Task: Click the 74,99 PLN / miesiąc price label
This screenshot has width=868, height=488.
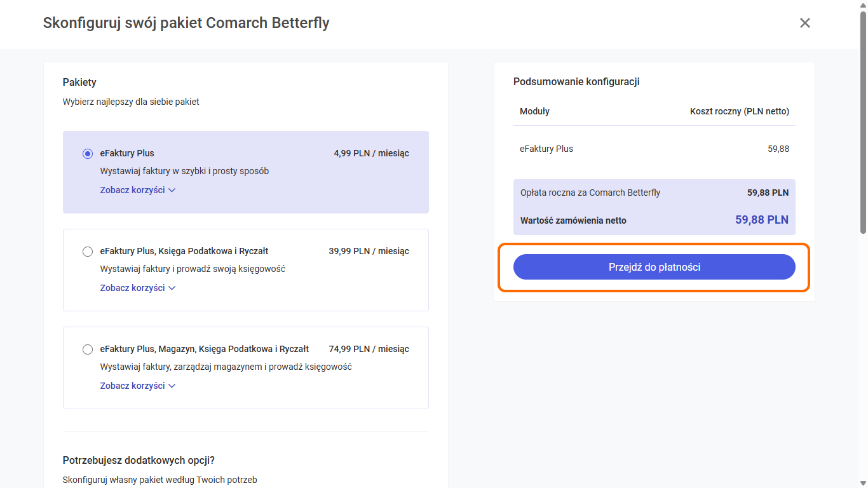Action: point(369,349)
